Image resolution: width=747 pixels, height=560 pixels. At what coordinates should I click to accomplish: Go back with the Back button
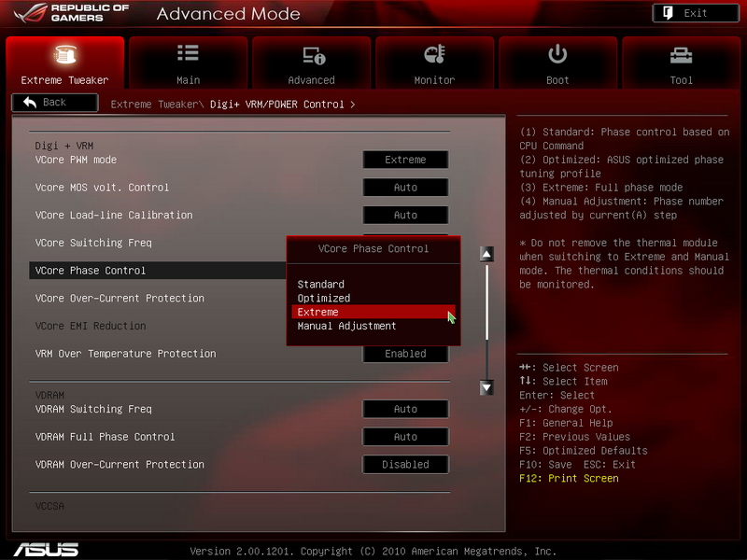point(55,103)
